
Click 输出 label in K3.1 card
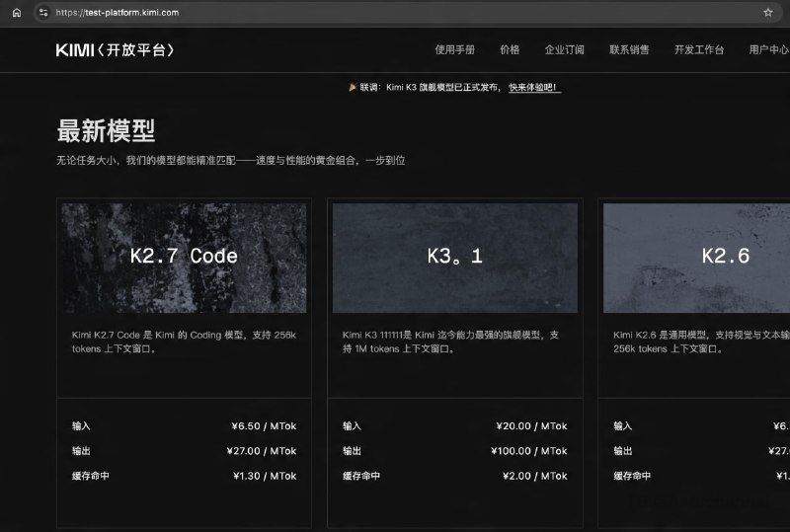[x=352, y=451]
